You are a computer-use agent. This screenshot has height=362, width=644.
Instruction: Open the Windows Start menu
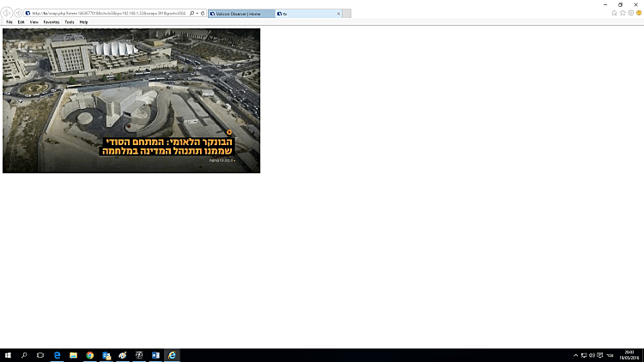point(8,355)
